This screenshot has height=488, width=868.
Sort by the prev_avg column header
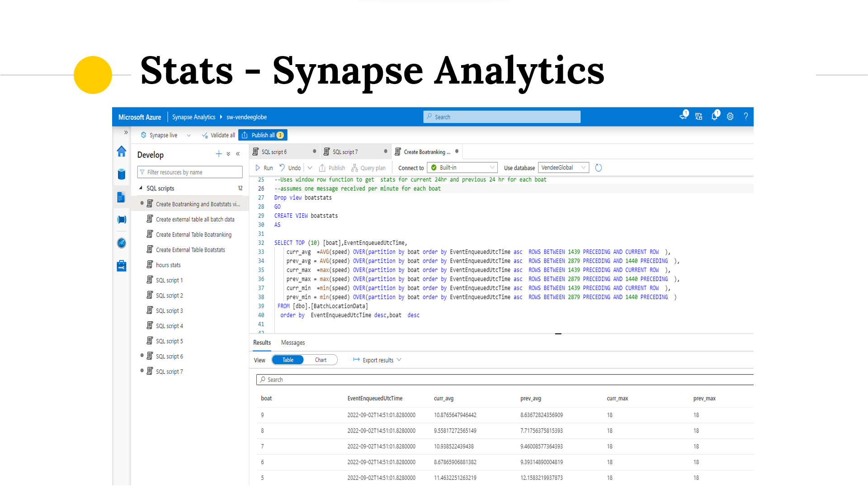click(530, 399)
